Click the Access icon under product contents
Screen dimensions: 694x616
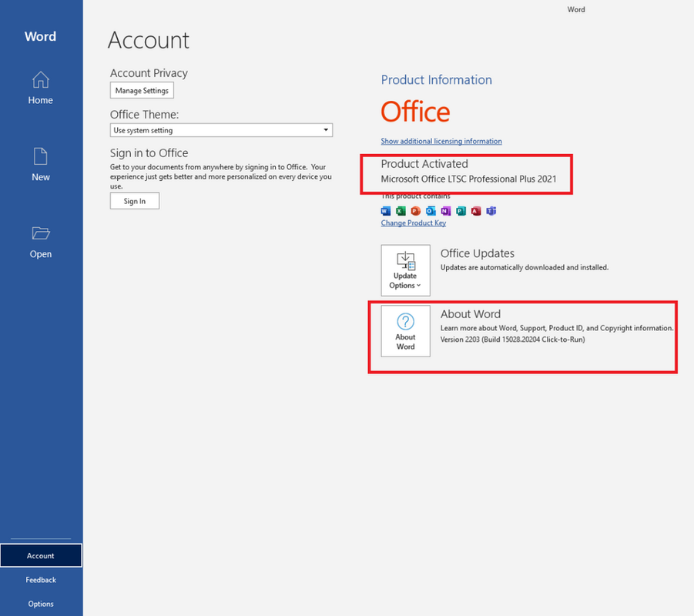pos(476,211)
